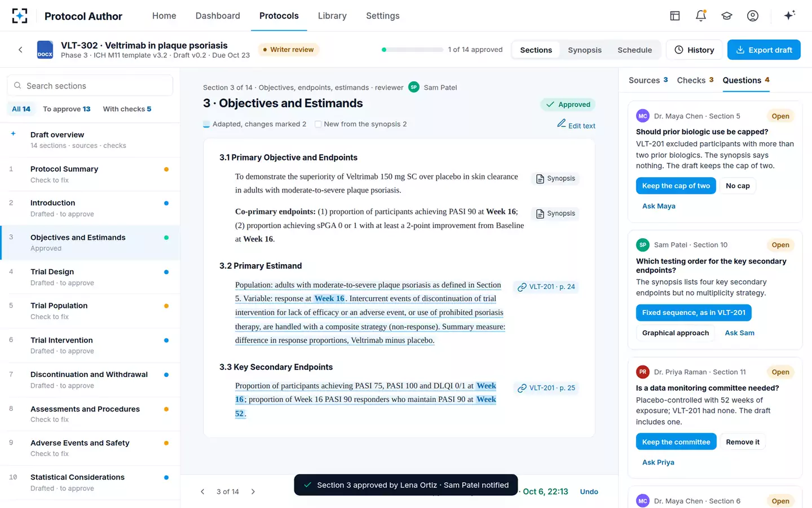The height and width of the screenshot is (508, 812).
Task: Open the Dashboard menu item
Action: tap(218, 16)
